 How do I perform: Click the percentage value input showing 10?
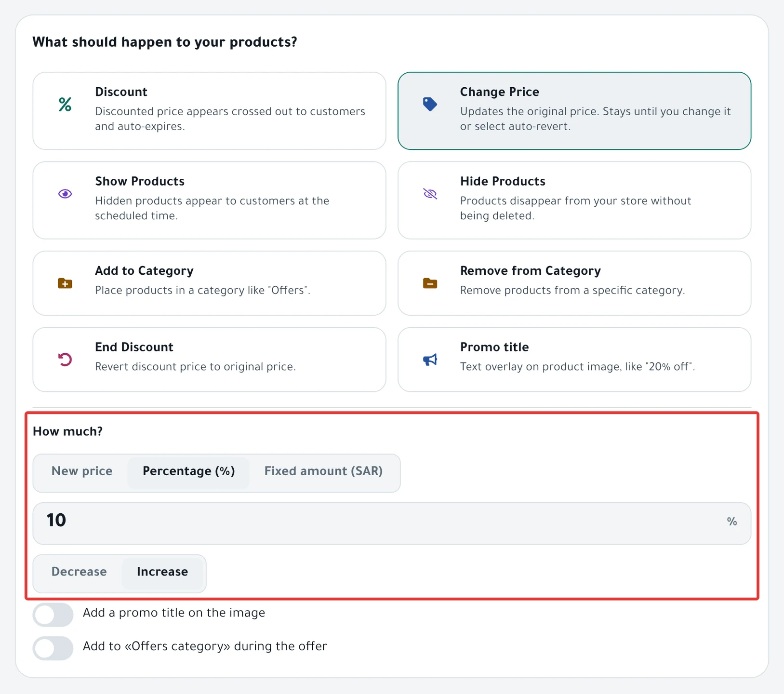click(392, 523)
